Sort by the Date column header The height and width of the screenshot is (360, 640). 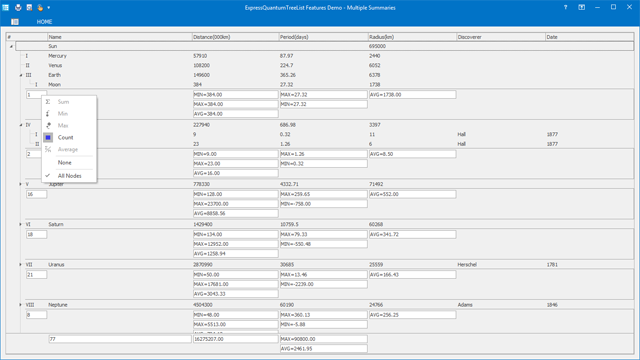coord(589,37)
